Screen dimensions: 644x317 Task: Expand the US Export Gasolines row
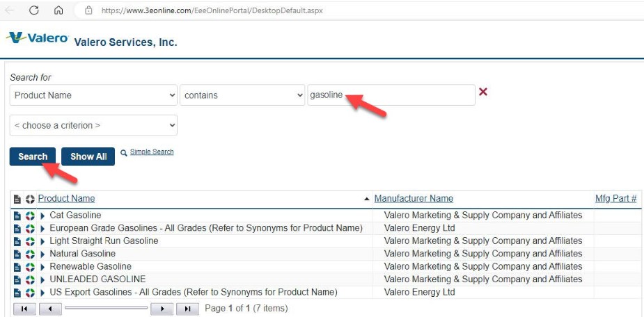pyautogui.click(x=42, y=293)
